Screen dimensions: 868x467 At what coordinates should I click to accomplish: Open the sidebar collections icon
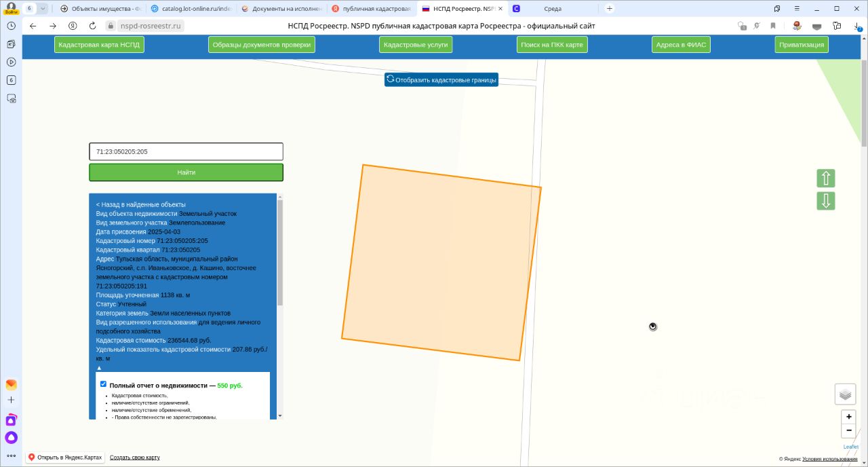11,44
